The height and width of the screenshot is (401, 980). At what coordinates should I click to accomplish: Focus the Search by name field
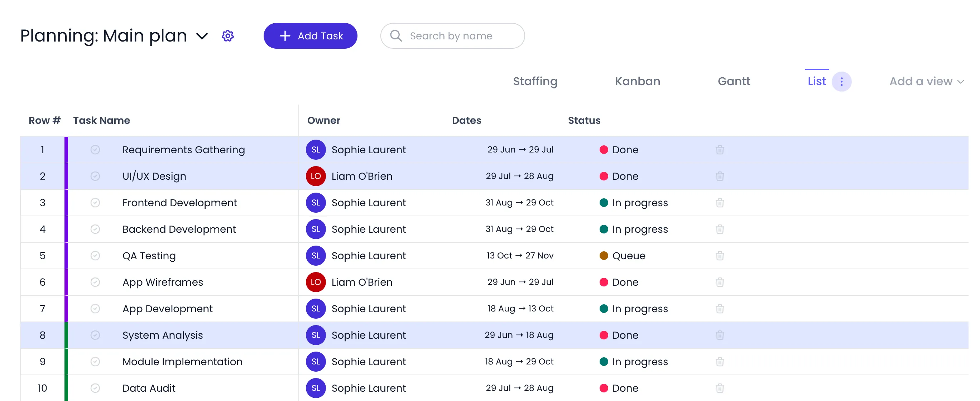452,36
